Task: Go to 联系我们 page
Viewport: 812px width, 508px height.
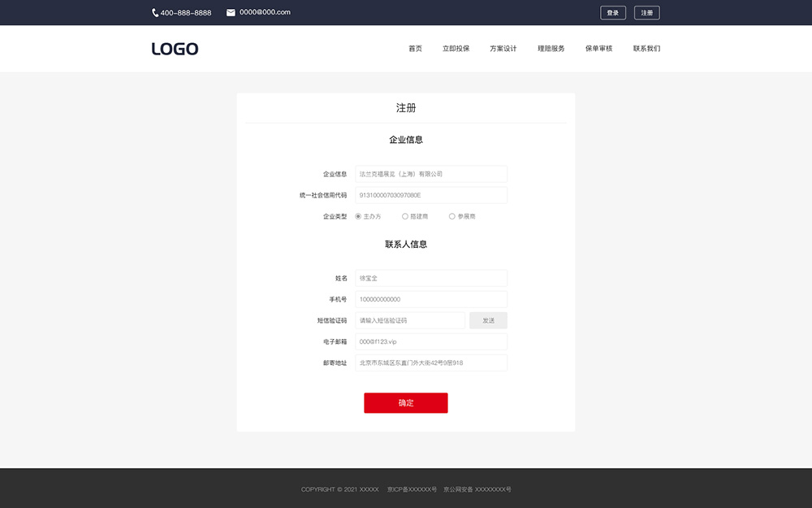Action: pos(646,49)
